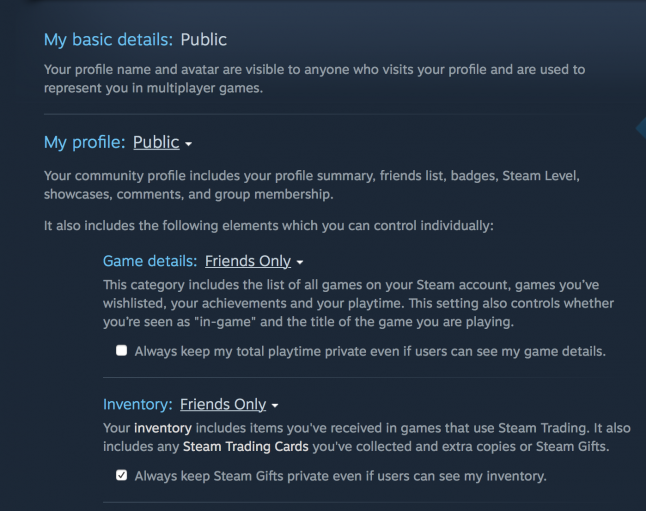This screenshot has width=646, height=511.
Task: Click the caret next to Inventory setting
Action: click(275, 406)
